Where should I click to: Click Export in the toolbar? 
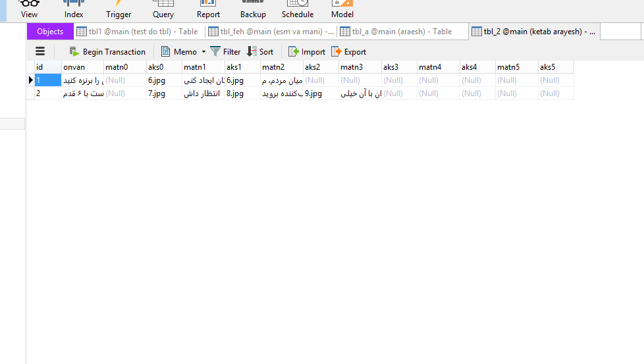click(x=348, y=51)
